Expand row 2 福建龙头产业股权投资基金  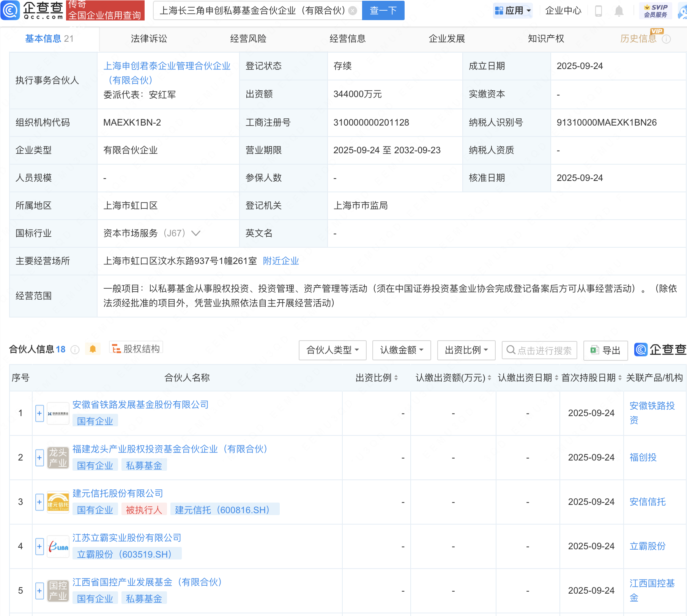pyautogui.click(x=39, y=458)
